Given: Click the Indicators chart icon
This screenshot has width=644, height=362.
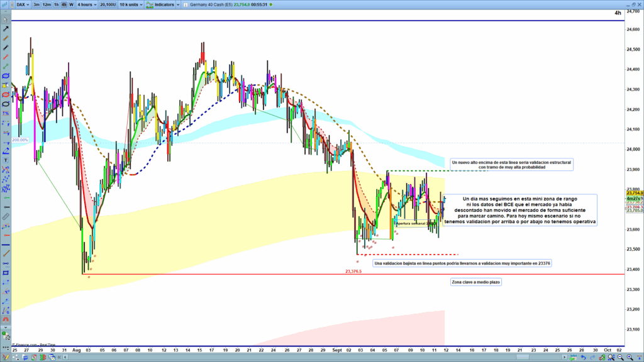Looking at the screenshot, I should pyautogui.click(x=150, y=4).
